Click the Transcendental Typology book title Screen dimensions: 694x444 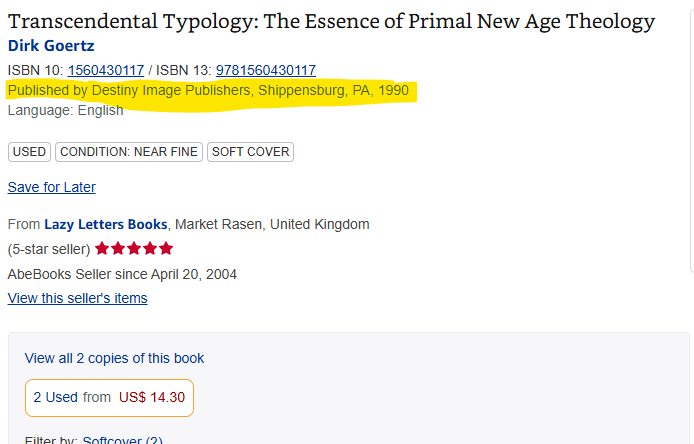[x=331, y=21]
